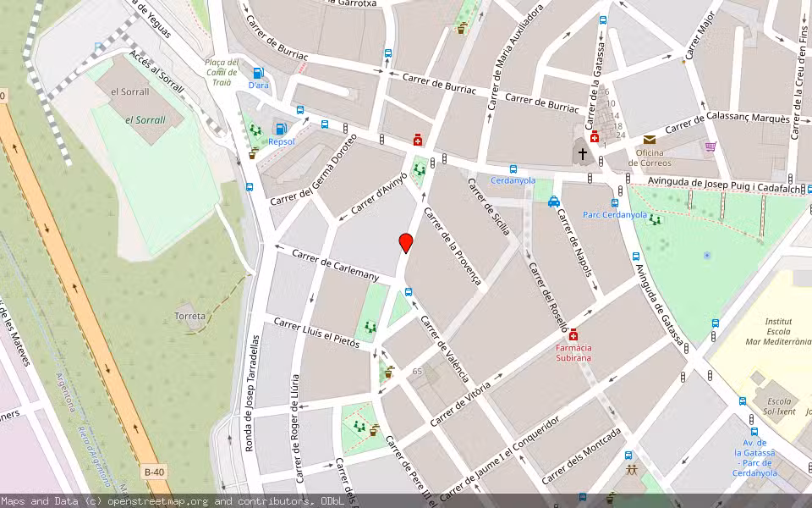
Task: Select the Accés al Sorrall label
Action: coord(156,71)
